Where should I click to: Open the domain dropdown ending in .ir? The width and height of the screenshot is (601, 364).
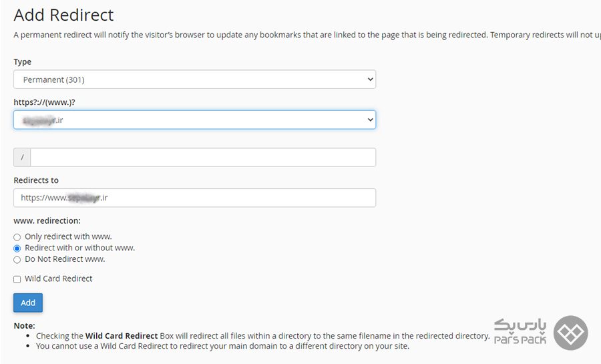click(195, 120)
